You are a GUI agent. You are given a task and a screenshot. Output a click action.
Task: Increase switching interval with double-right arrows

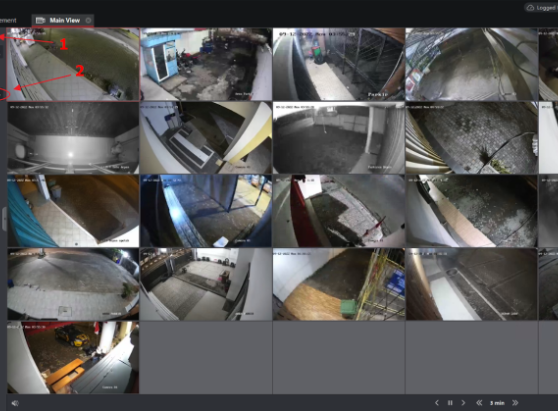pos(515,403)
